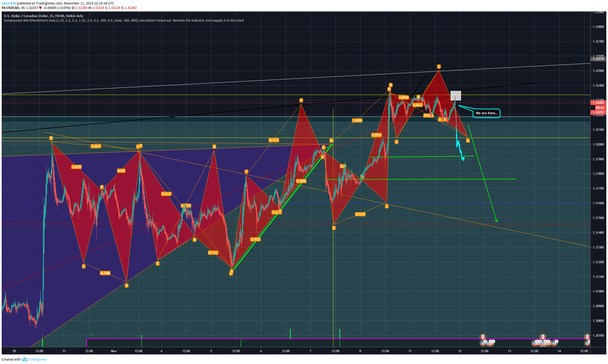Open the US flag event with badge 5
This screenshot has width=608, height=364.
535,343
